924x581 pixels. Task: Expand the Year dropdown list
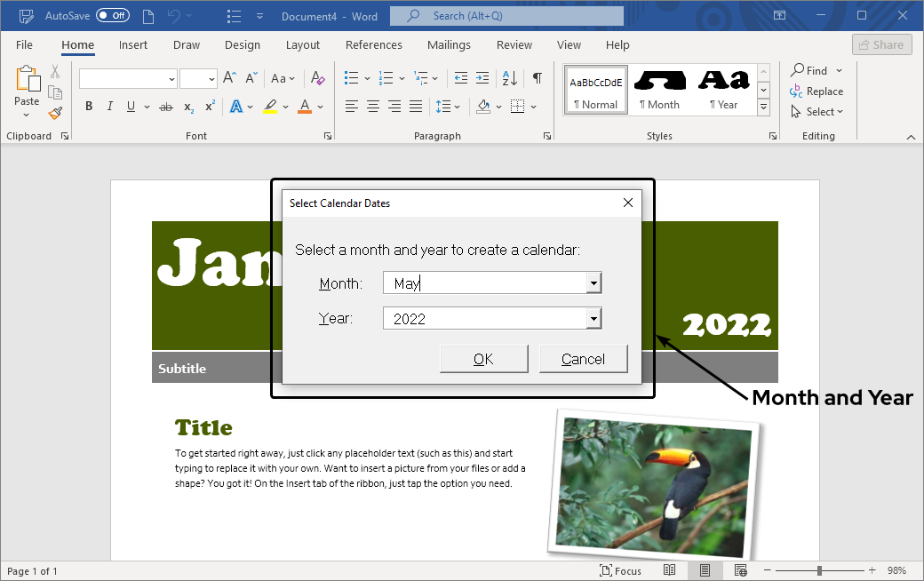click(x=593, y=319)
